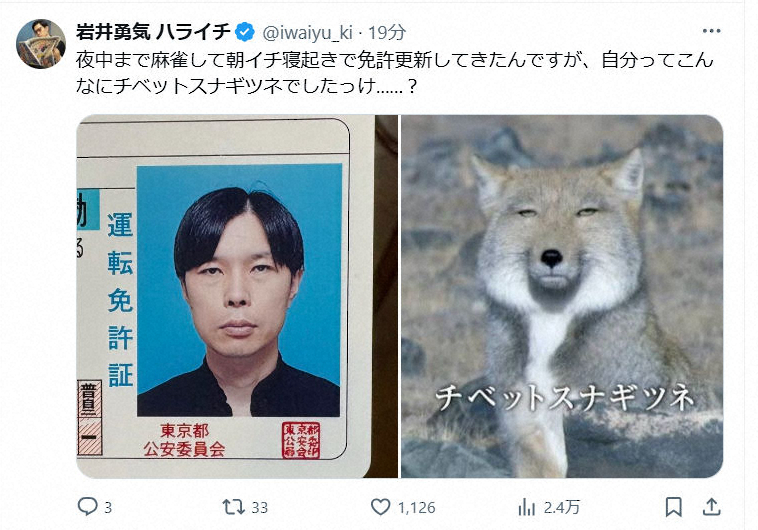Click the reply count 3
The width and height of the screenshot is (758, 530).
click(108, 508)
